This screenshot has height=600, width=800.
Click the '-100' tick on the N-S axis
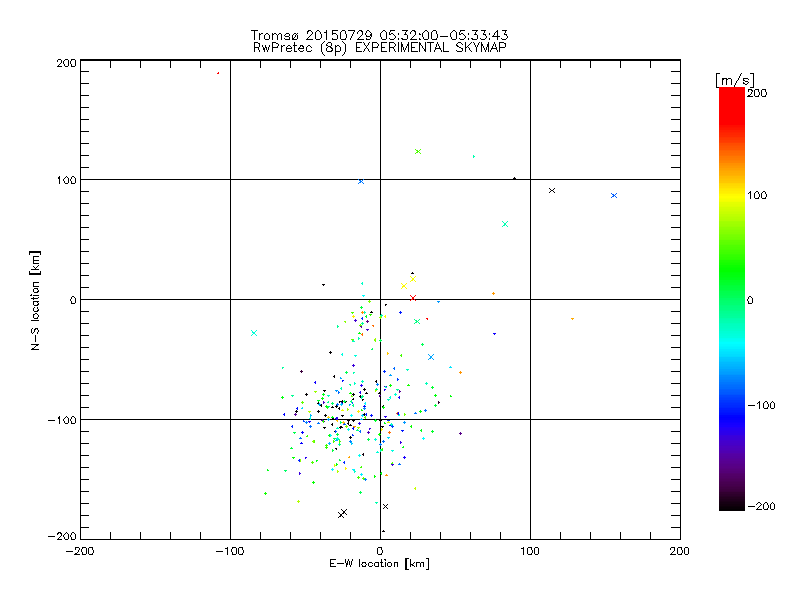click(x=62, y=420)
